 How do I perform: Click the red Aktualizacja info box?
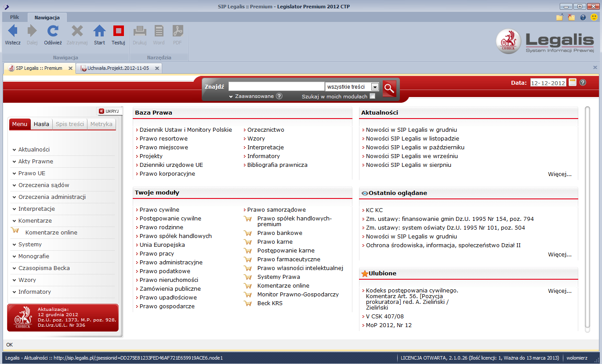(x=63, y=318)
